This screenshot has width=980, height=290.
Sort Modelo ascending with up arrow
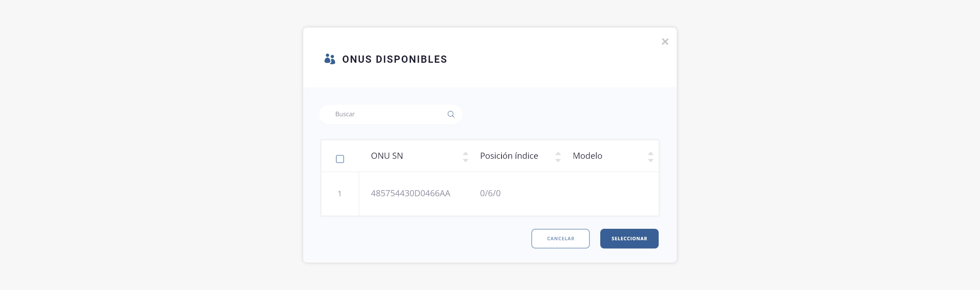point(651,153)
